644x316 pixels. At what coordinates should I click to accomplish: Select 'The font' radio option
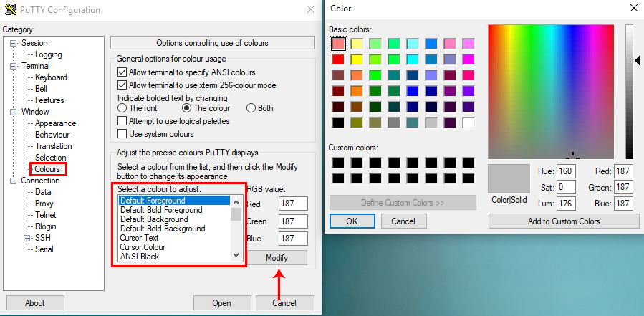[122, 108]
